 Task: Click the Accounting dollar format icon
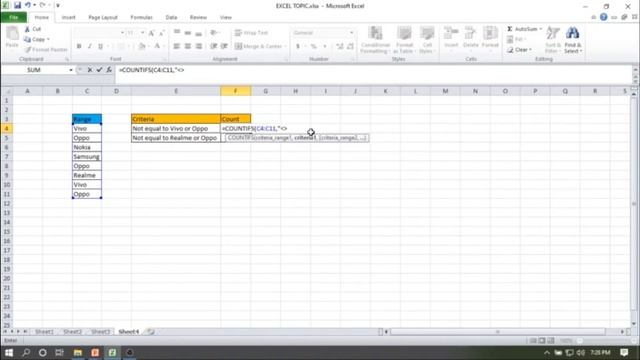coord(298,46)
